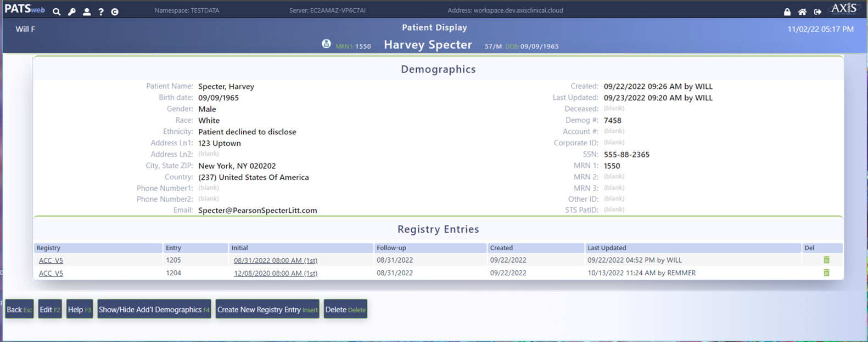Sort by the Created column header
Viewport: 868px width, 351px height.
click(536, 248)
